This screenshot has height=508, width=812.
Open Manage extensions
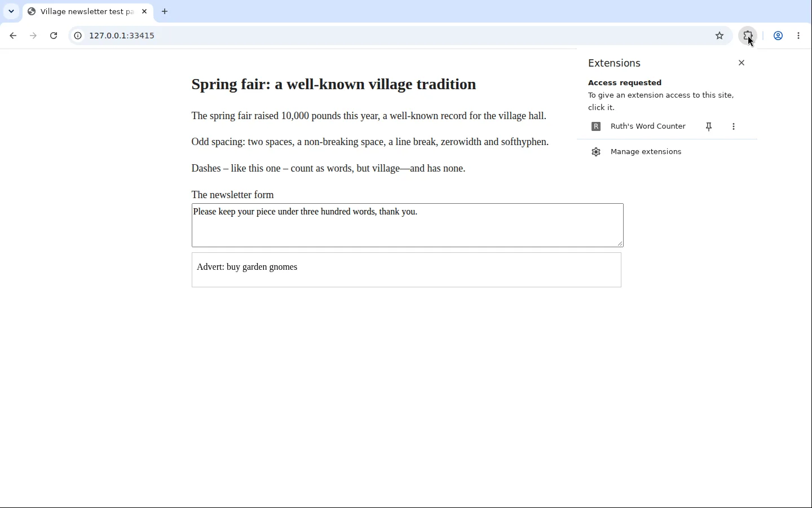668,152
